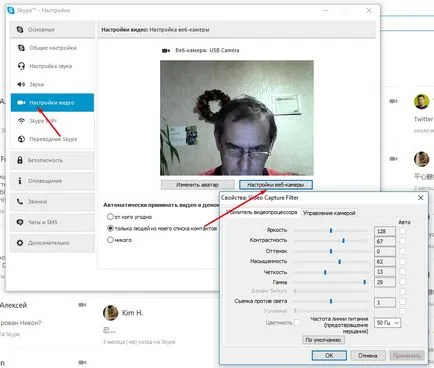Enable Авто checkbox for Контрастность
Screen dimensions: 434x368
(403, 241)
